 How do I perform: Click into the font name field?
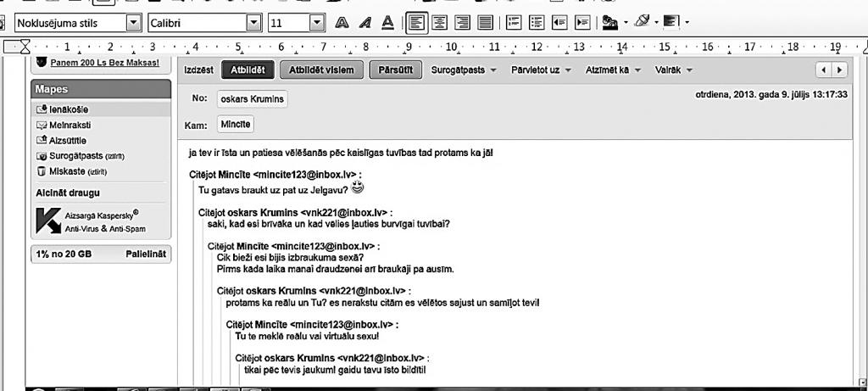197,23
